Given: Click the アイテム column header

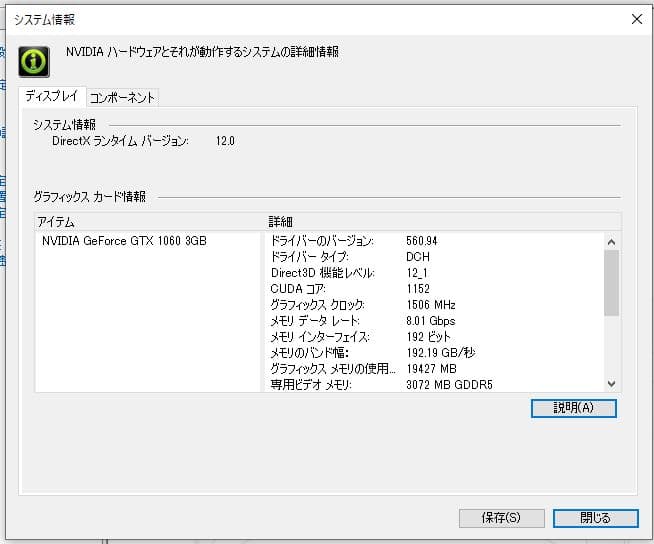Looking at the screenshot, I should pos(56,222).
